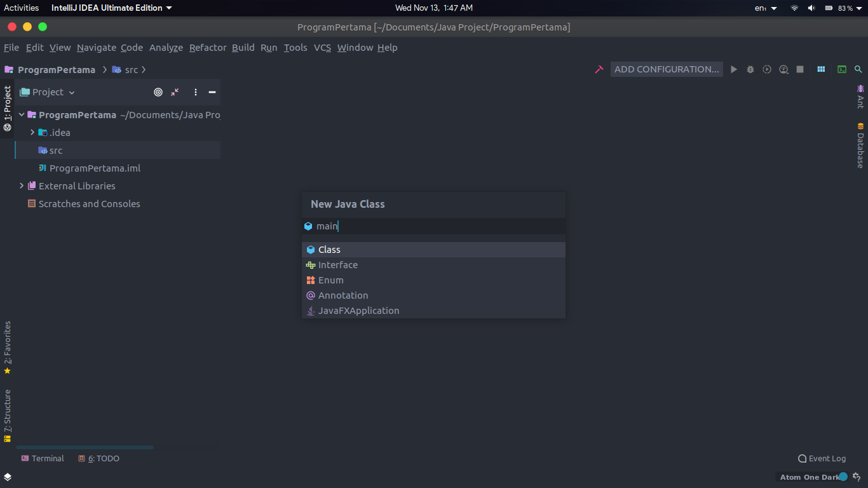This screenshot has height=488, width=868.
Task: Open the 7: Structure tool window
Action: point(8,416)
